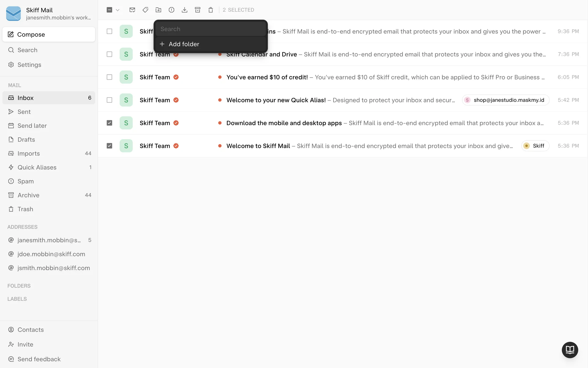The height and width of the screenshot is (368, 588).
Task: Click the archive icon in toolbar
Action: tap(198, 10)
